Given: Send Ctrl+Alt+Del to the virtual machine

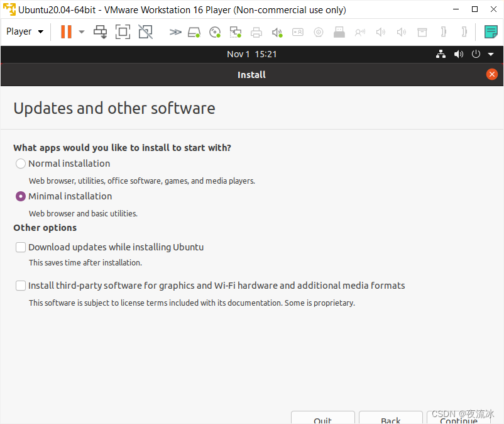Looking at the screenshot, I should 101,32.
